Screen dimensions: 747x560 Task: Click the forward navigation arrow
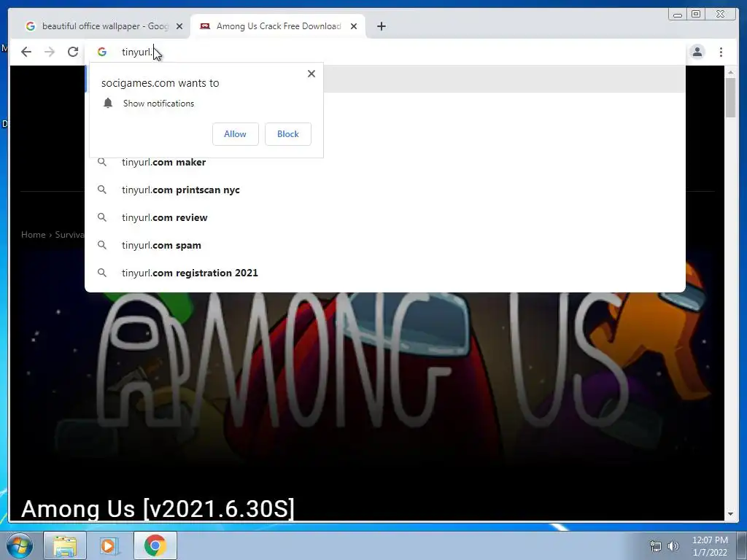click(x=50, y=52)
